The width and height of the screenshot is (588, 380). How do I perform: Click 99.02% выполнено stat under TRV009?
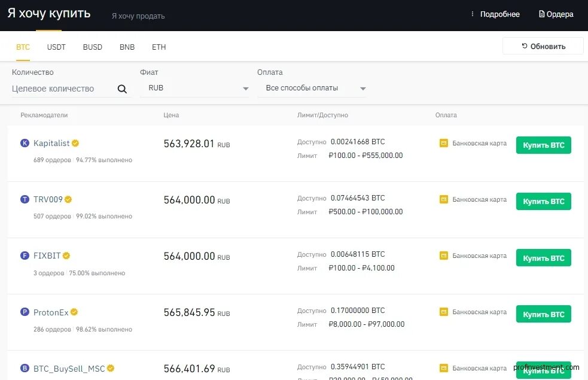(x=104, y=216)
